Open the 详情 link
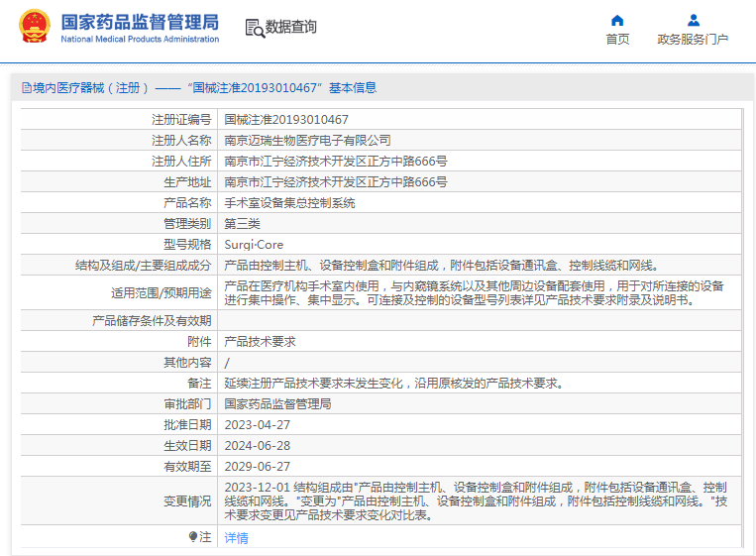This screenshot has width=756, height=556. pos(236,538)
